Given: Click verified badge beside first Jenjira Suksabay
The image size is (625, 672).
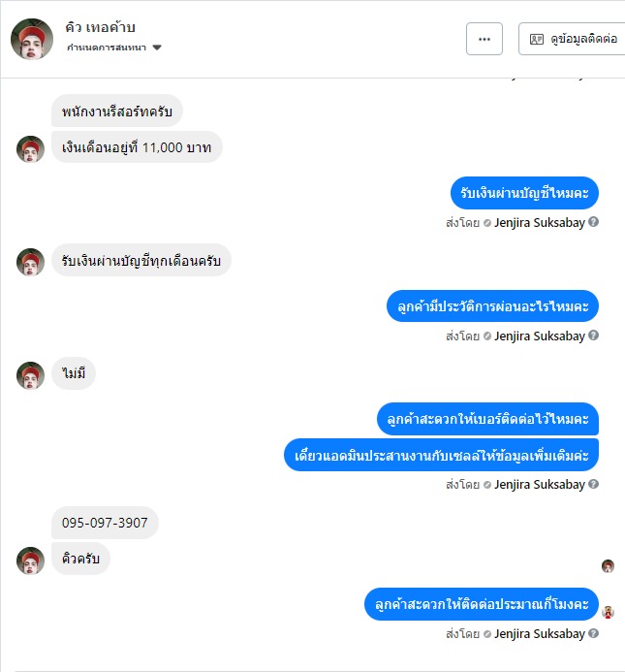Looking at the screenshot, I should [487, 223].
